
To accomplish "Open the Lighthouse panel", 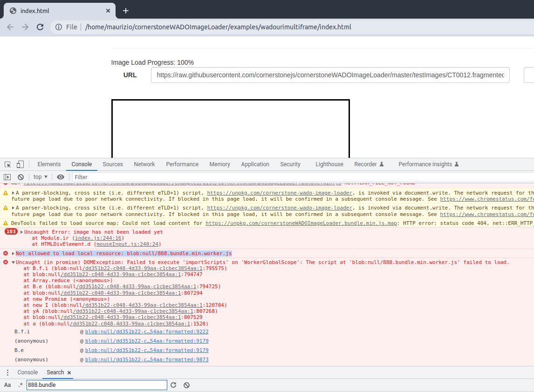I will [329, 164].
